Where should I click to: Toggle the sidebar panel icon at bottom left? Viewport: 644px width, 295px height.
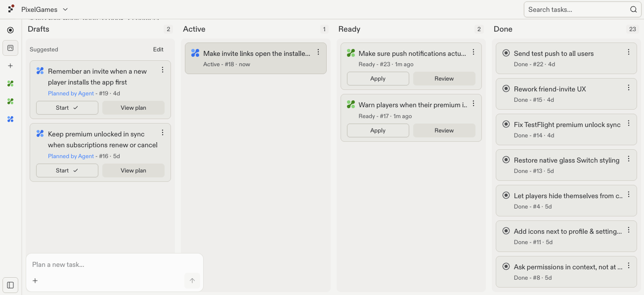10,285
